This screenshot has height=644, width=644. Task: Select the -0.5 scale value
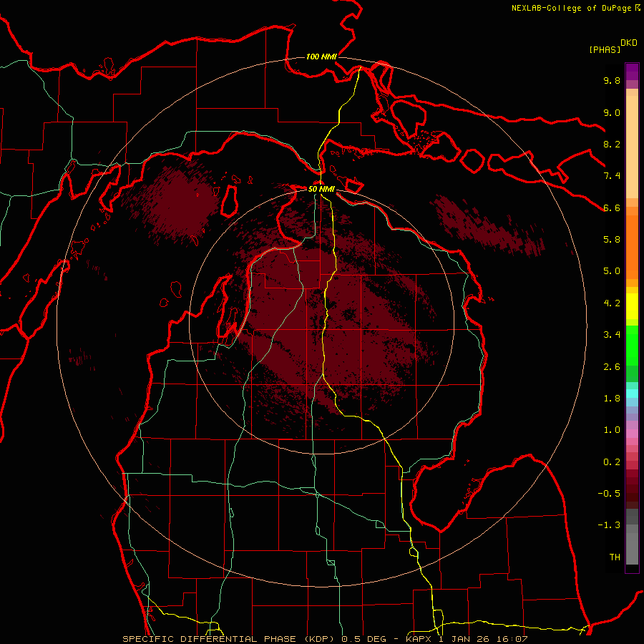click(609, 493)
